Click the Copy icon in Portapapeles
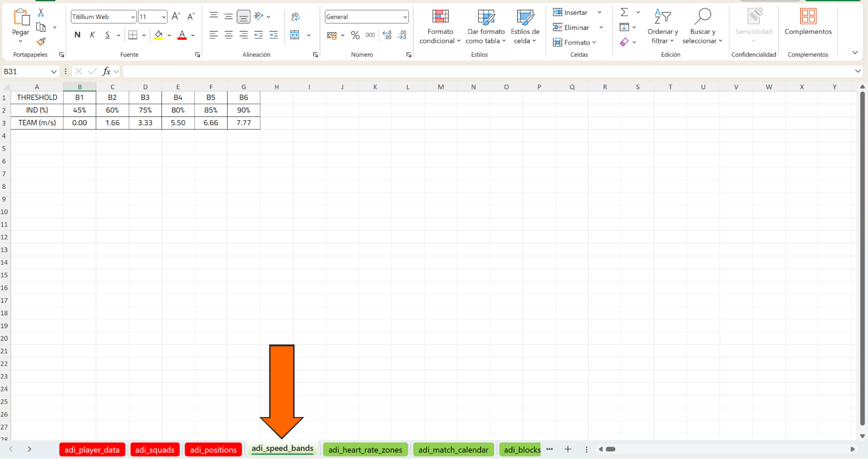 point(41,27)
